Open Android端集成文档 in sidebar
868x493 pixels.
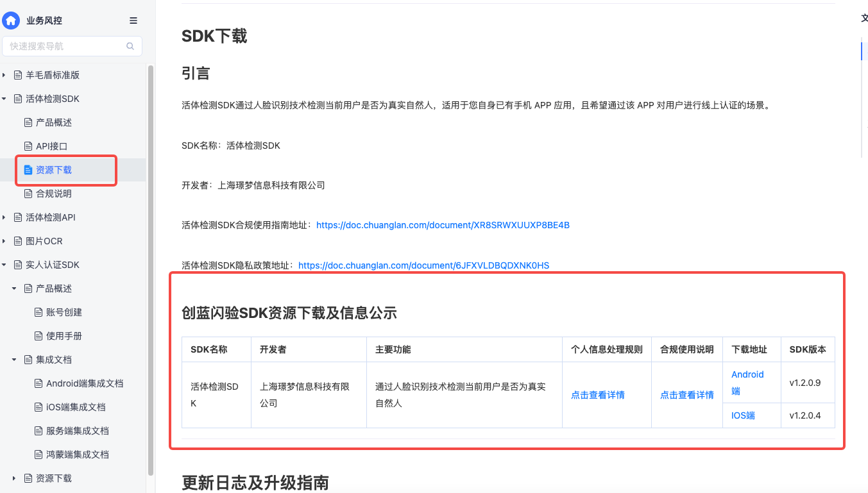pos(85,383)
